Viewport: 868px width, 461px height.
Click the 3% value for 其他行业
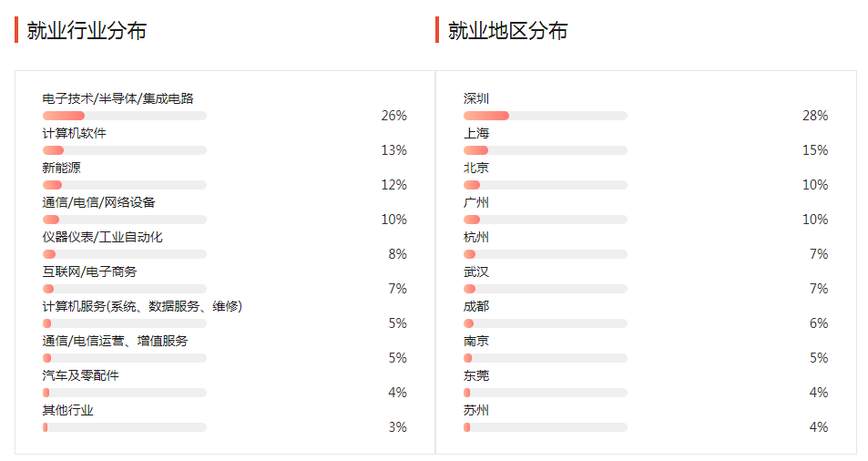(397, 427)
